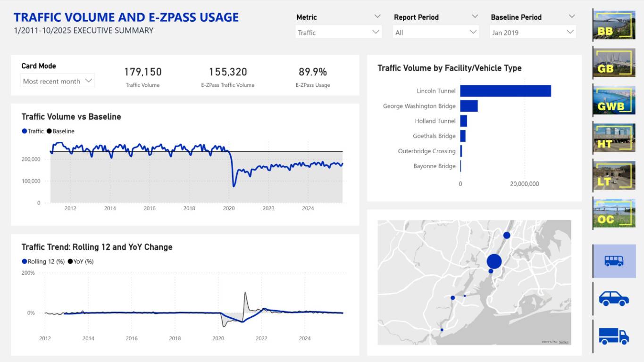Select the LT Lincoln Tunnel icon

tap(614, 175)
